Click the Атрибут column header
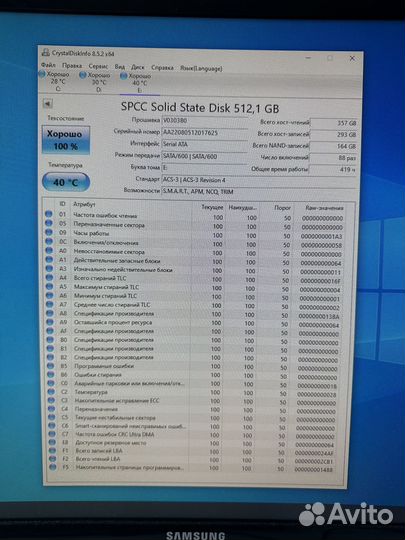The height and width of the screenshot is (540, 405). [84, 204]
